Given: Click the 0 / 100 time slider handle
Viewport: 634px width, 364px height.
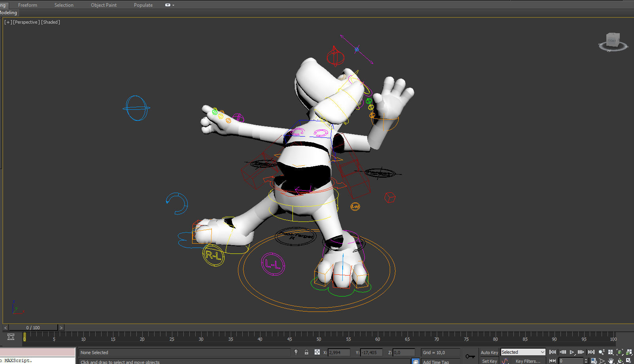Looking at the screenshot, I should (33, 328).
